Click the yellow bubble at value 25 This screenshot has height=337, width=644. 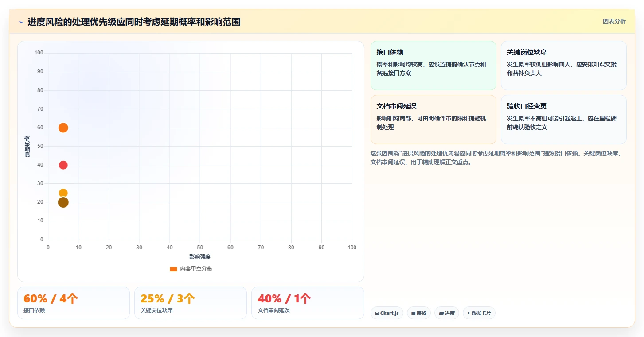coord(63,193)
